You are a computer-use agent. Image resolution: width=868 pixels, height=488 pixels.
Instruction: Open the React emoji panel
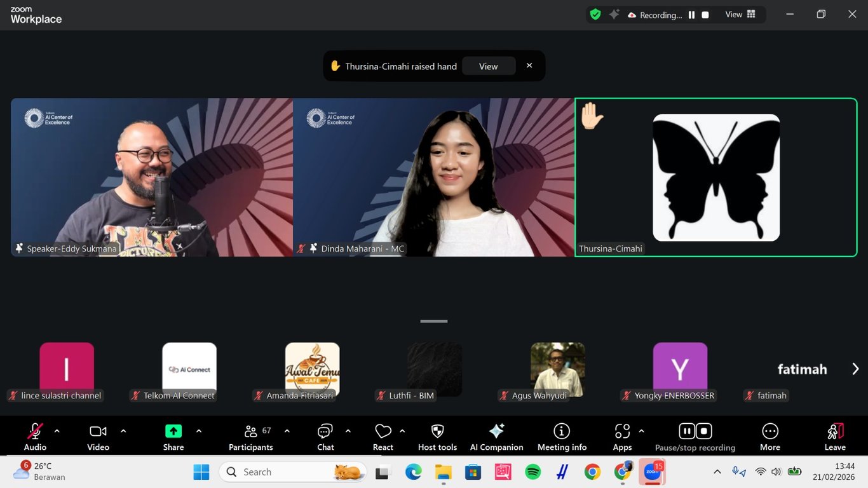(x=383, y=436)
